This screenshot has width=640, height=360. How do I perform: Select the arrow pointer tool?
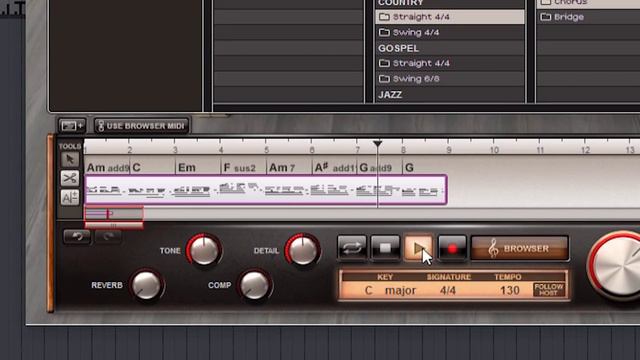(70, 160)
